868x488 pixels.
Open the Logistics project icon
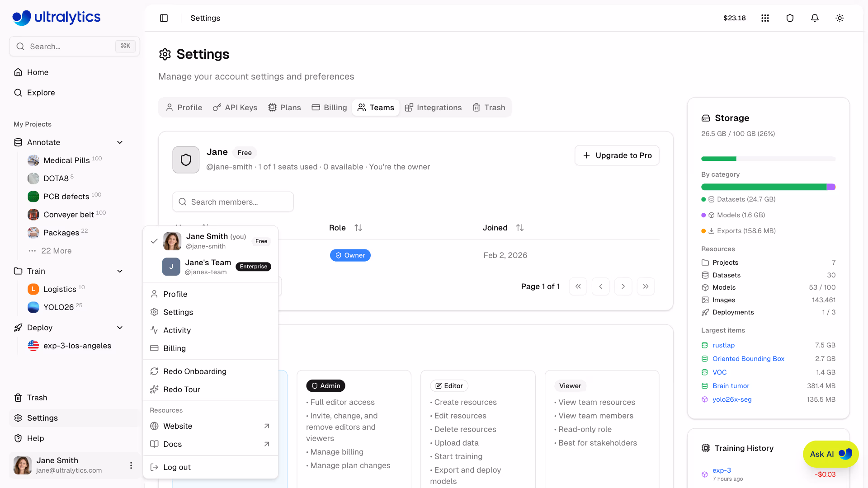(x=33, y=289)
